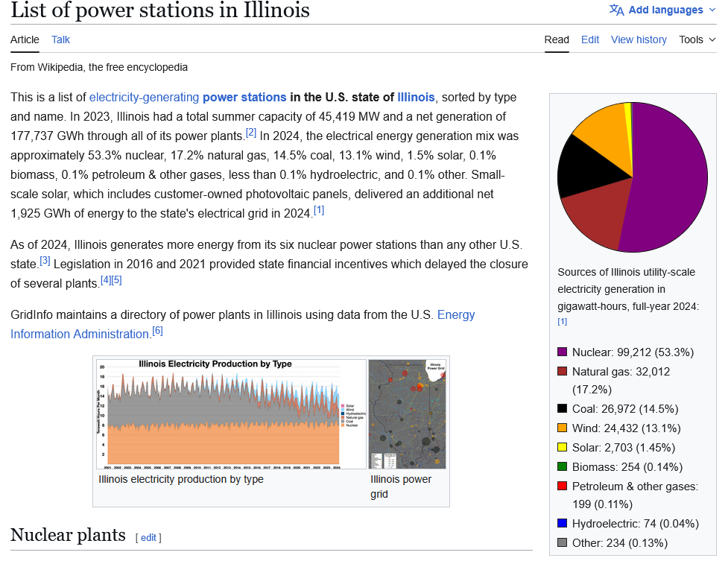The image size is (728, 564).
Task: Click the Nuclear plants section heading
Action: [x=69, y=535]
